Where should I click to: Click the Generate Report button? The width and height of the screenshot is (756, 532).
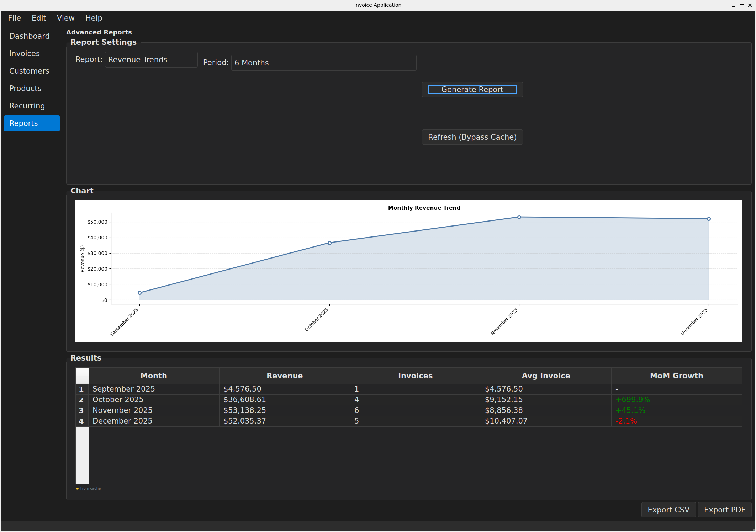click(x=472, y=90)
